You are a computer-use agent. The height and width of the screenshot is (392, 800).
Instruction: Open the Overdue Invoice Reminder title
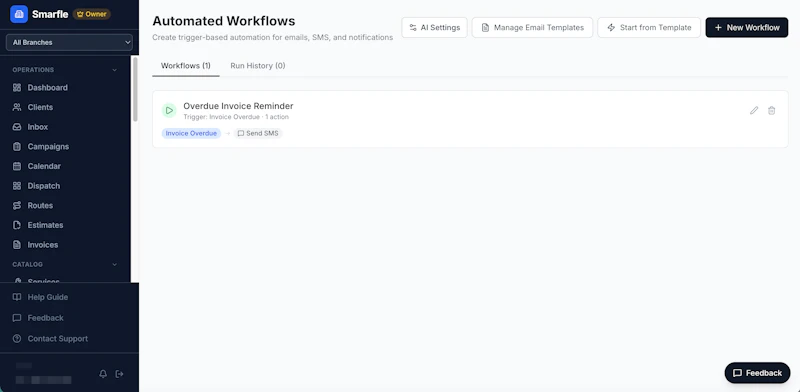pos(238,106)
